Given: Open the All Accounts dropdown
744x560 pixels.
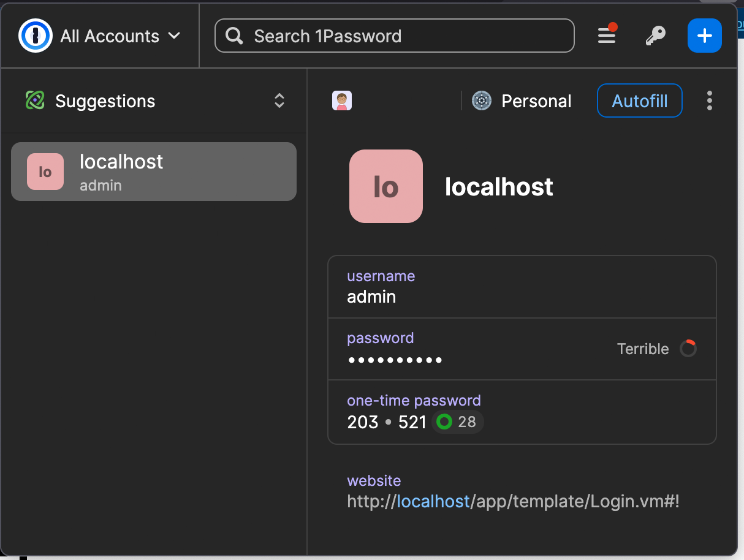Looking at the screenshot, I should tap(120, 36).
